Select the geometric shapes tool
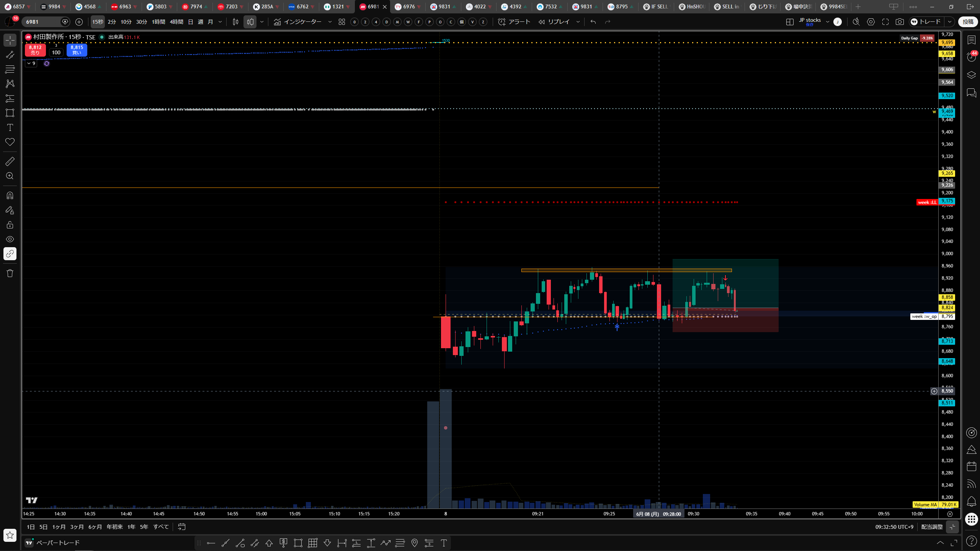980x551 pixels. (10, 113)
